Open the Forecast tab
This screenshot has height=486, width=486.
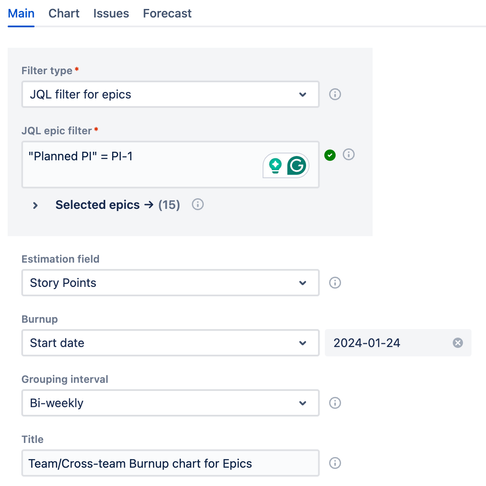(x=167, y=13)
